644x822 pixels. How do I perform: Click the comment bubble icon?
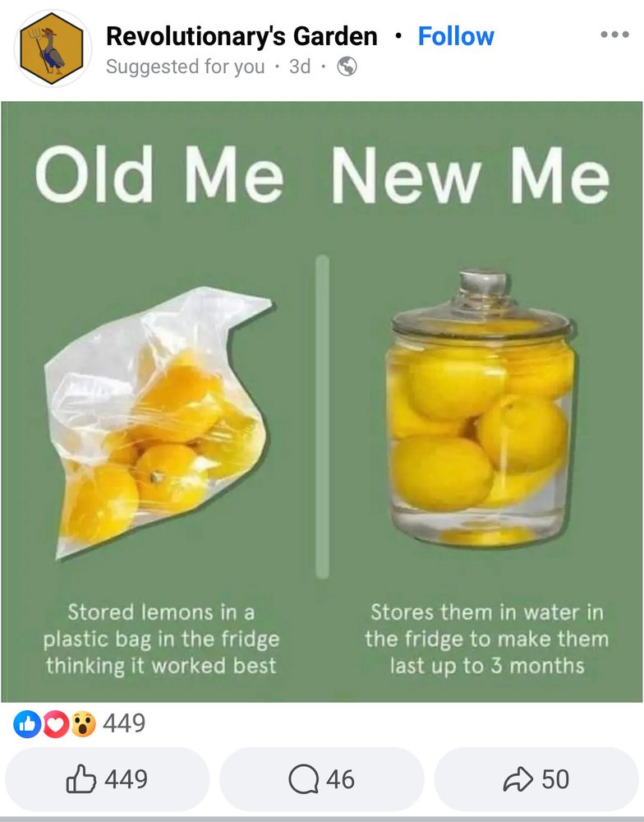click(x=303, y=779)
